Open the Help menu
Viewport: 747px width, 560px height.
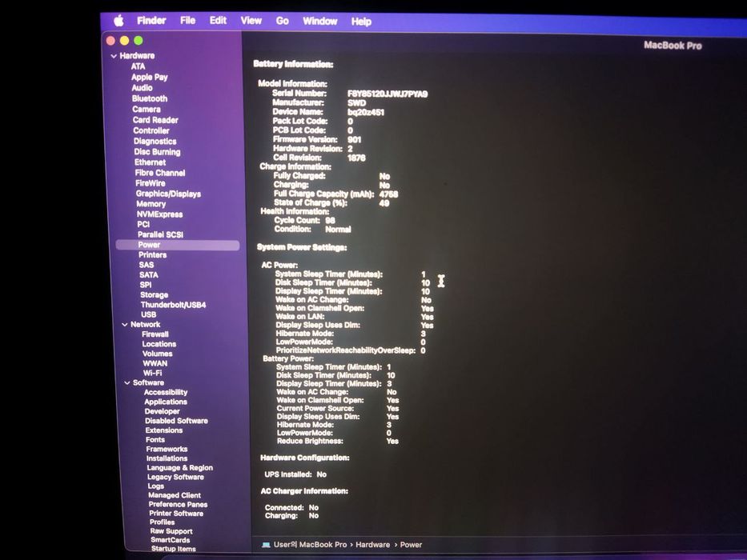coord(361,22)
